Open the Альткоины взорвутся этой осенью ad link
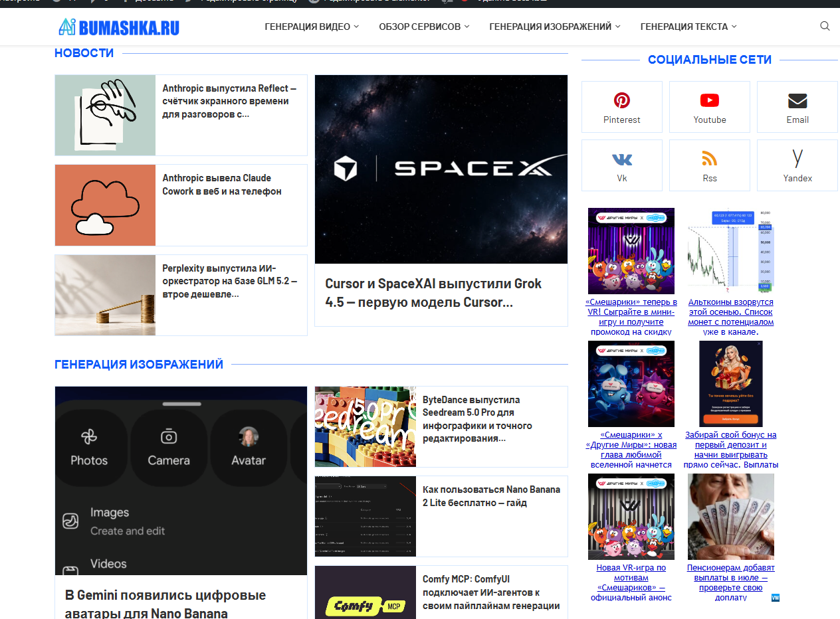Screen dimensions: 840x619 pos(731,317)
